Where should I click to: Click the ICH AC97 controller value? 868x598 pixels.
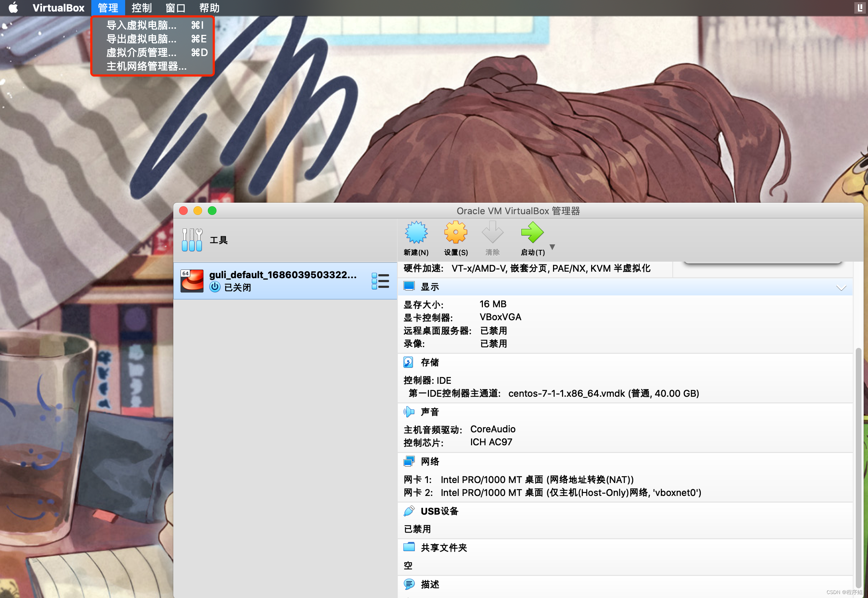tap(491, 442)
